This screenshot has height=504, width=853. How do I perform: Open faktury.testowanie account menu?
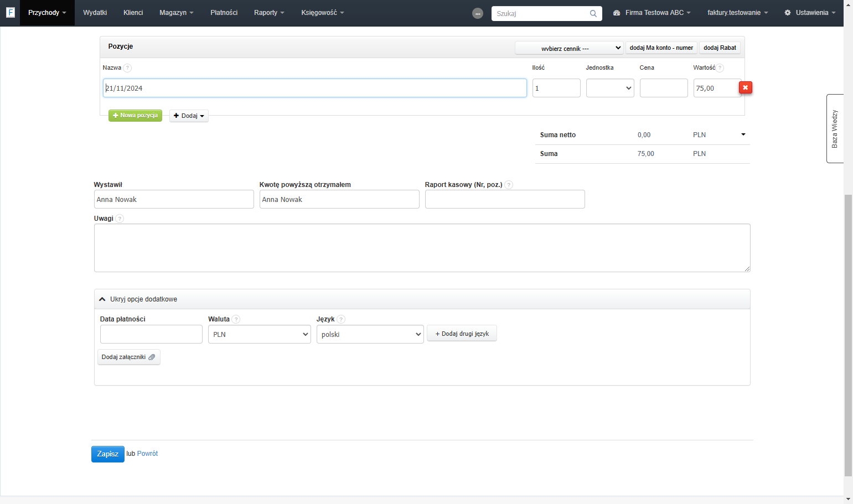pos(738,13)
